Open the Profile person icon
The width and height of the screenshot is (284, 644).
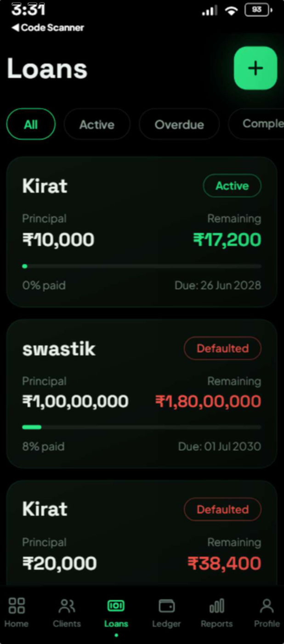[x=267, y=606]
